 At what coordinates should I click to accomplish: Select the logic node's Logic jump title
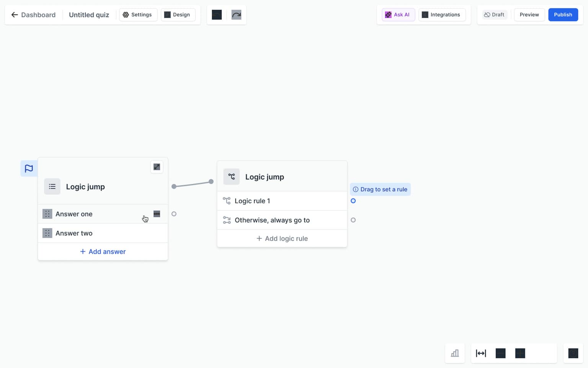(x=265, y=177)
